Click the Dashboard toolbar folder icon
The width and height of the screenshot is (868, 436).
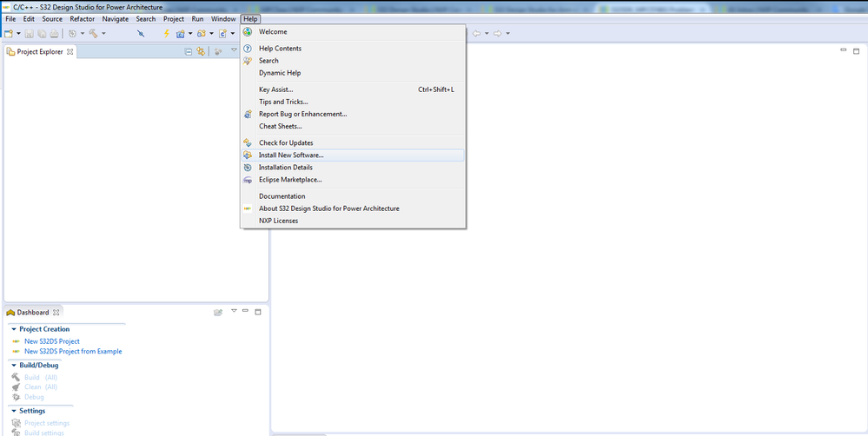[218, 312]
